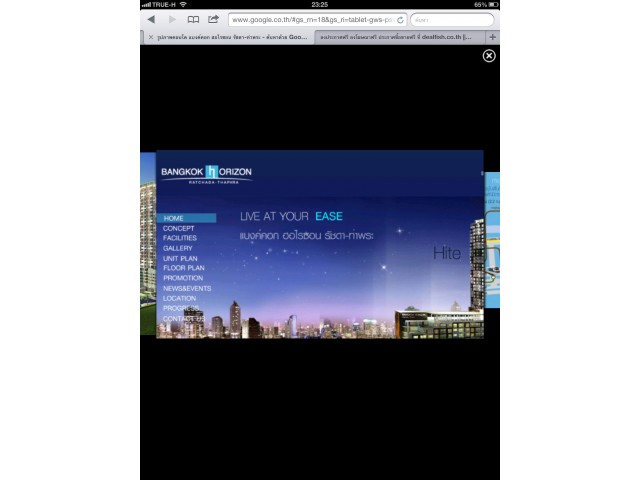This screenshot has height=480, width=640.
Task: Open the GALLERY menu item
Action: [x=178, y=248]
